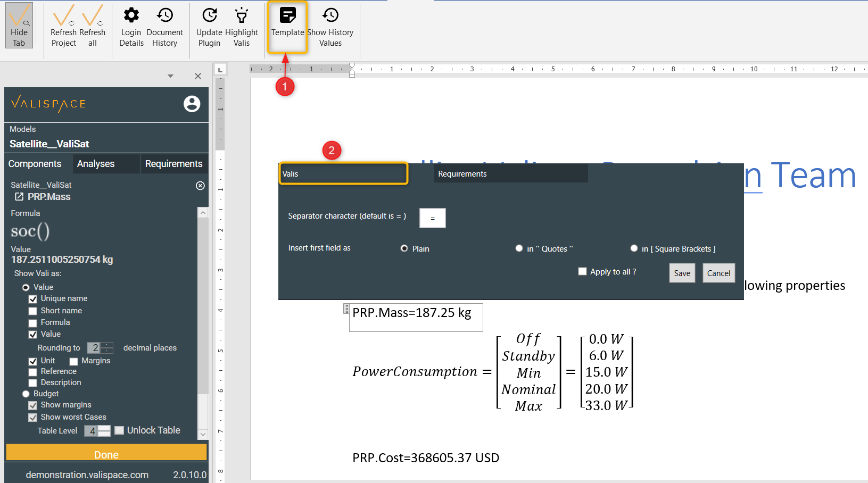
Task: Open the task pane options dropdown arrow
Action: (170, 76)
